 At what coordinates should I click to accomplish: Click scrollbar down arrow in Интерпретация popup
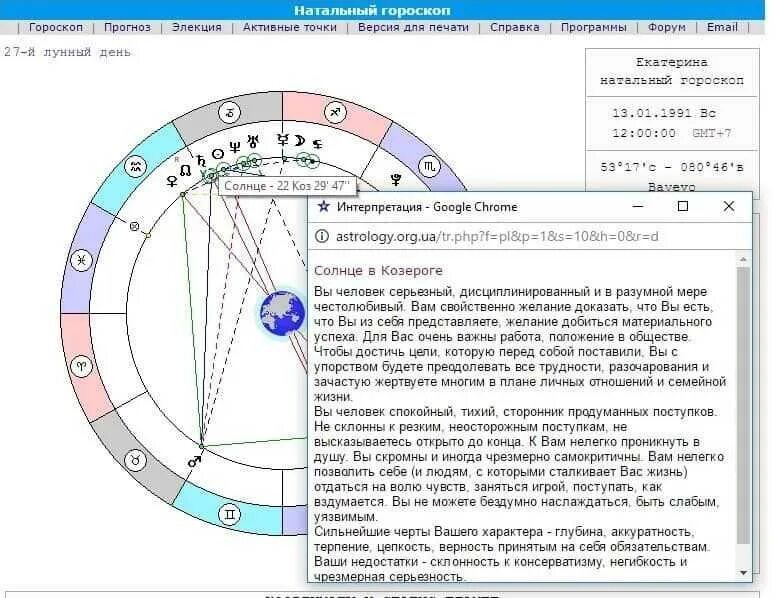pos(743,573)
